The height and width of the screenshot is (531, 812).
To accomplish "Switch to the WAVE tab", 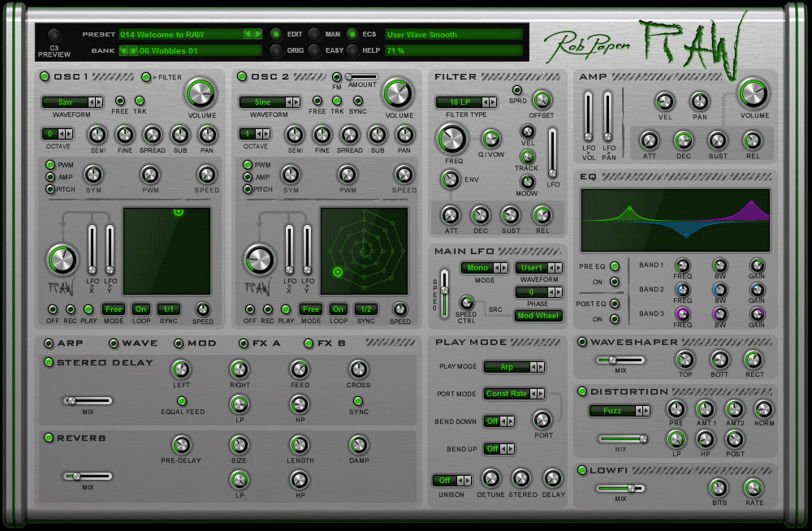I will point(114,343).
